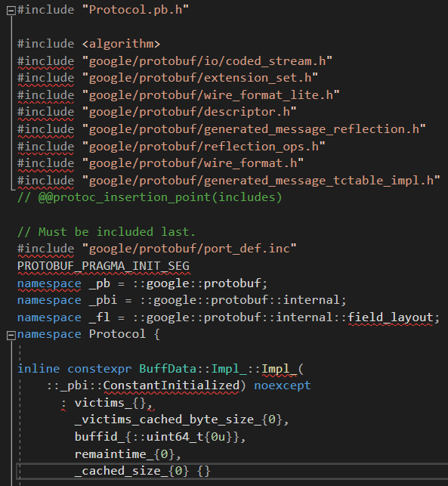Click the Protocol namespace name
Image resolution: width=448 pixels, height=486 pixels.
117,334
